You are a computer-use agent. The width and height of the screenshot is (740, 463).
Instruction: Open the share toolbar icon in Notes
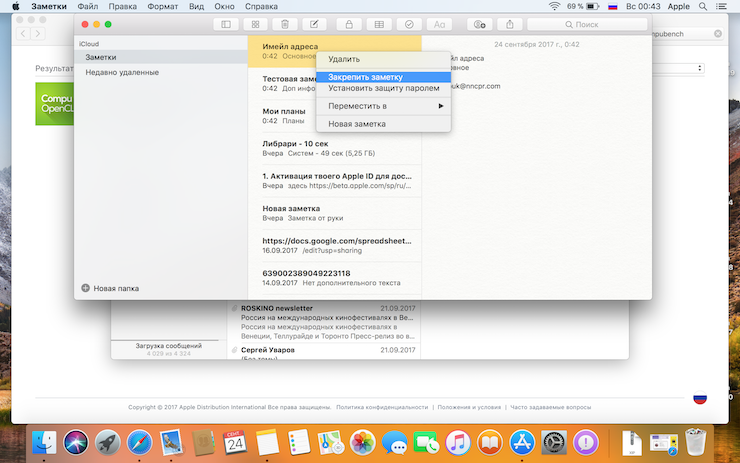tap(510, 24)
